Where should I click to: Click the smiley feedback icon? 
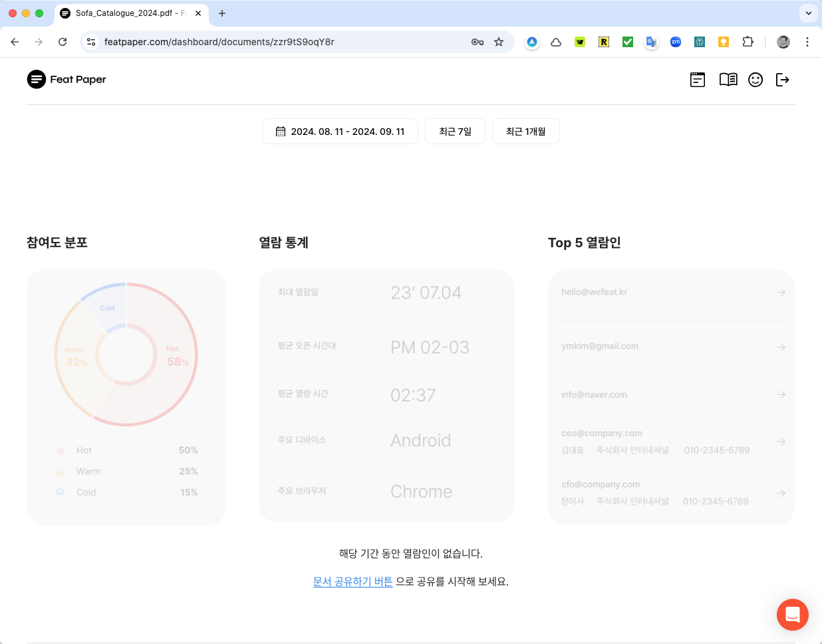pyautogui.click(x=755, y=79)
